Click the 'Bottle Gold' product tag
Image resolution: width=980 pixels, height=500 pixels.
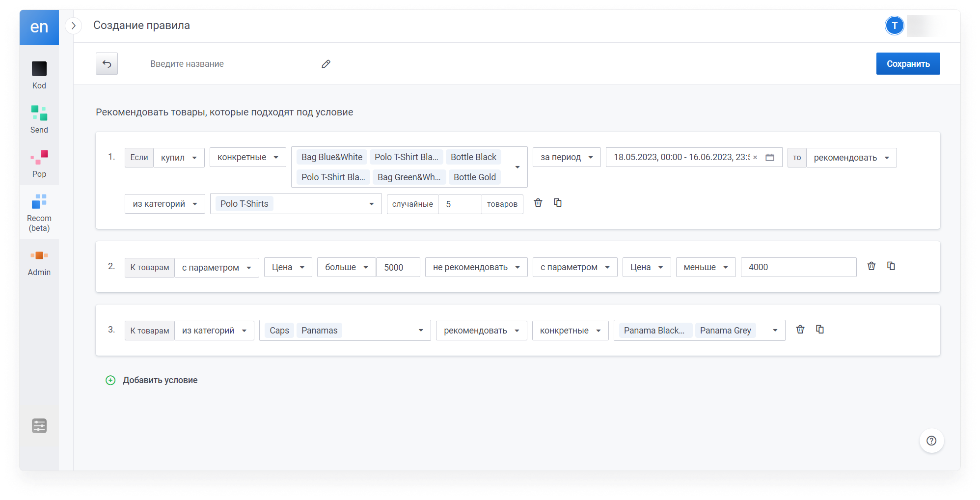(x=475, y=177)
